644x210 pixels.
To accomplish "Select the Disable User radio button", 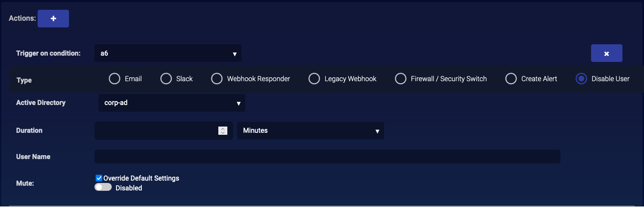I will 581,79.
